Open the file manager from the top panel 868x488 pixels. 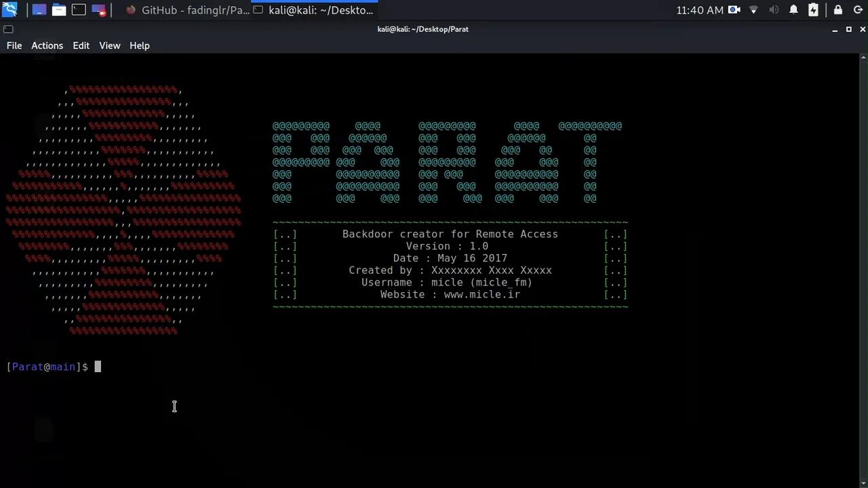click(x=59, y=9)
